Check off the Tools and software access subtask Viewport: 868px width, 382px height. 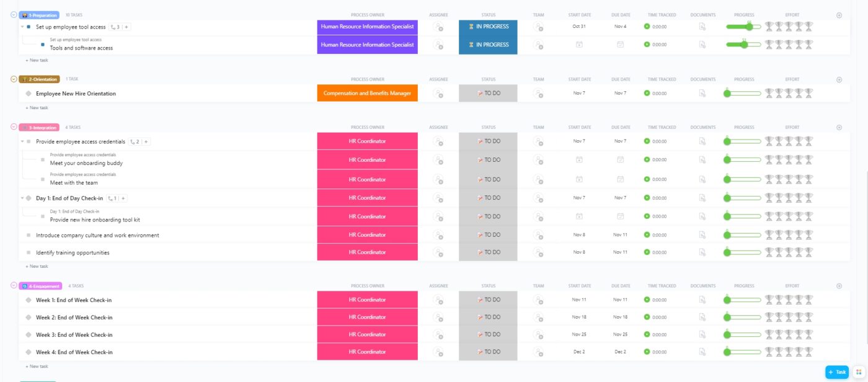tap(41, 43)
